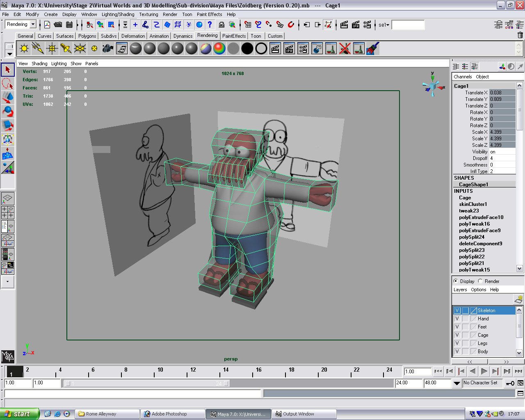The image size is (525, 420).
Task: Toggle visibility of Skeleton layer
Action: coord(457,310)
